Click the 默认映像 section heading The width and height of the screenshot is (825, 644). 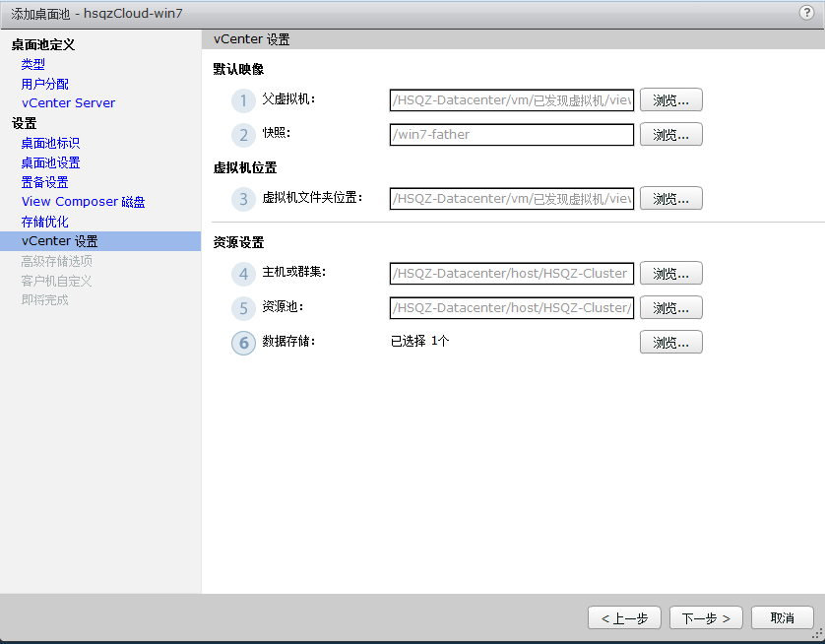click(238, 69)
